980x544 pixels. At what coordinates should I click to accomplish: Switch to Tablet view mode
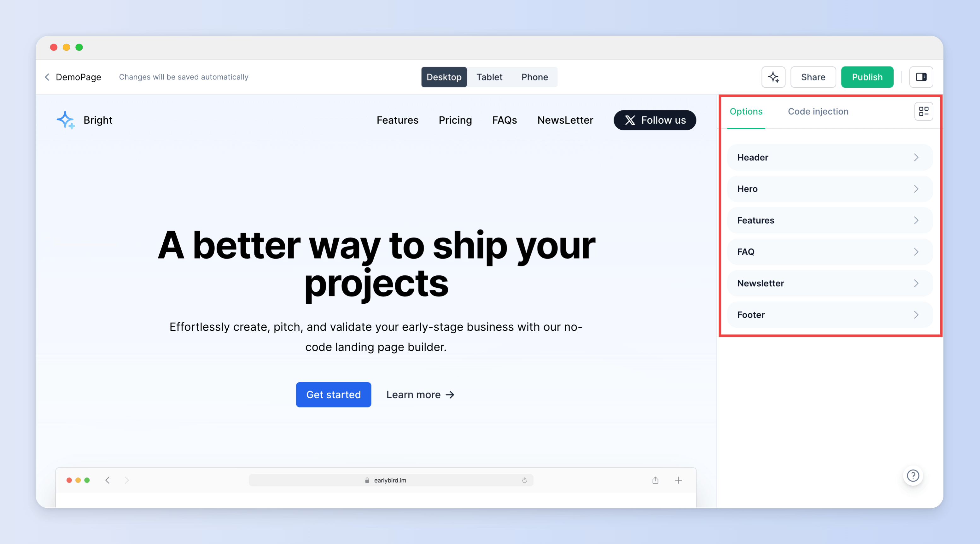pyautogui.click(x=489, y=76)
